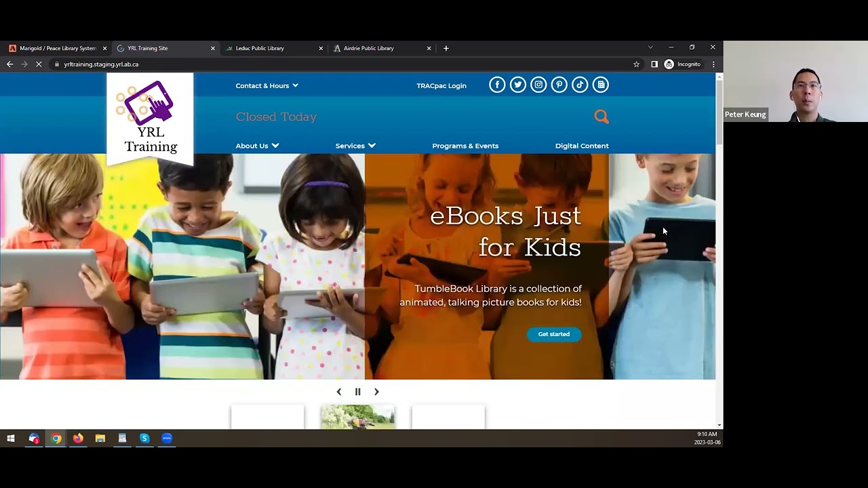Expand the Contact & Hours dropdown
868x488 pixels.
[267, 85]
